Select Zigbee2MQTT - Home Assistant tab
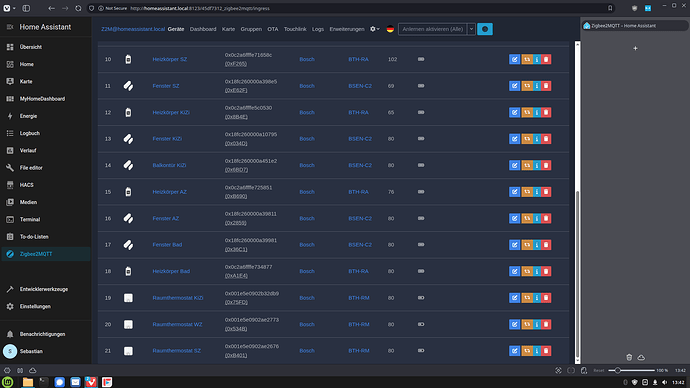690x388 pixels. pos(635,26)
